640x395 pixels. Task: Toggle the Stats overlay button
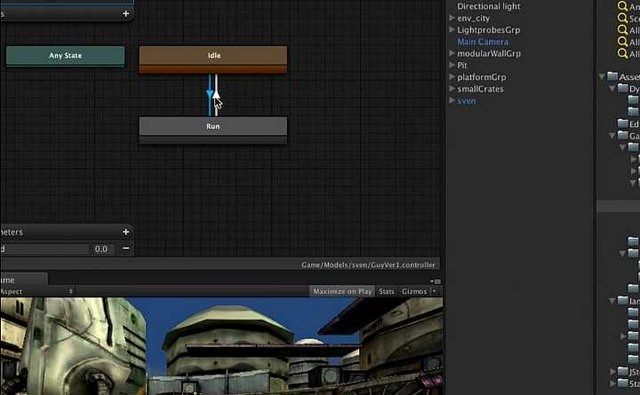386,291
